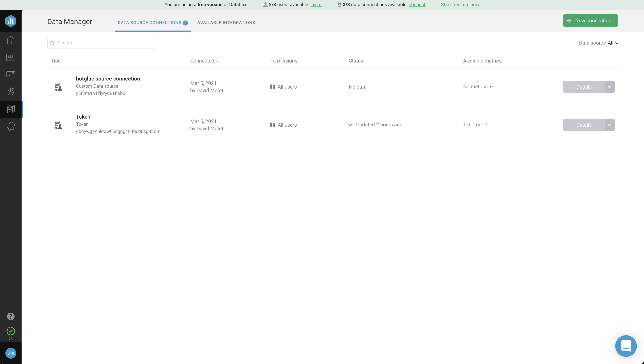
Task: Open the Notifications bell sidebar icon
Action: tap(11, 126)
